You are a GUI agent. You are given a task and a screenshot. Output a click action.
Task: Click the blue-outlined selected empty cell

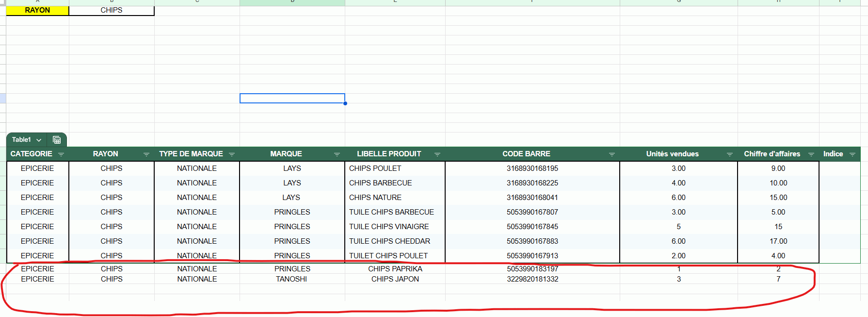[x=292, y=98]
